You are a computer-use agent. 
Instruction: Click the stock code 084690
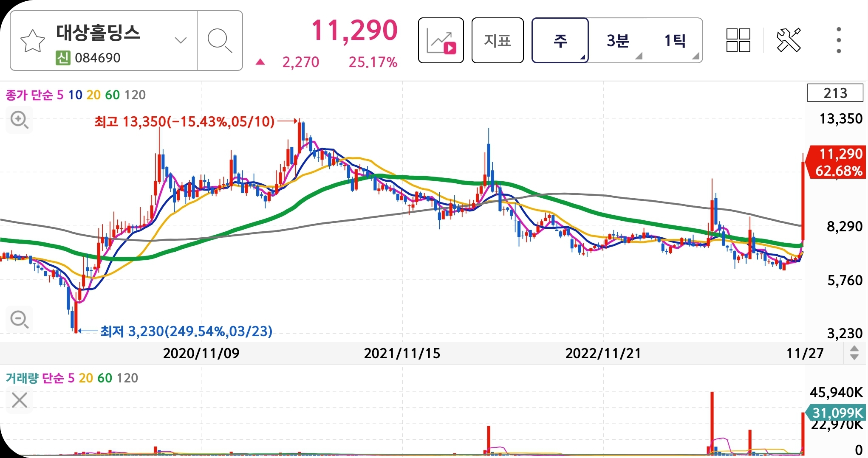coord(98,58)
